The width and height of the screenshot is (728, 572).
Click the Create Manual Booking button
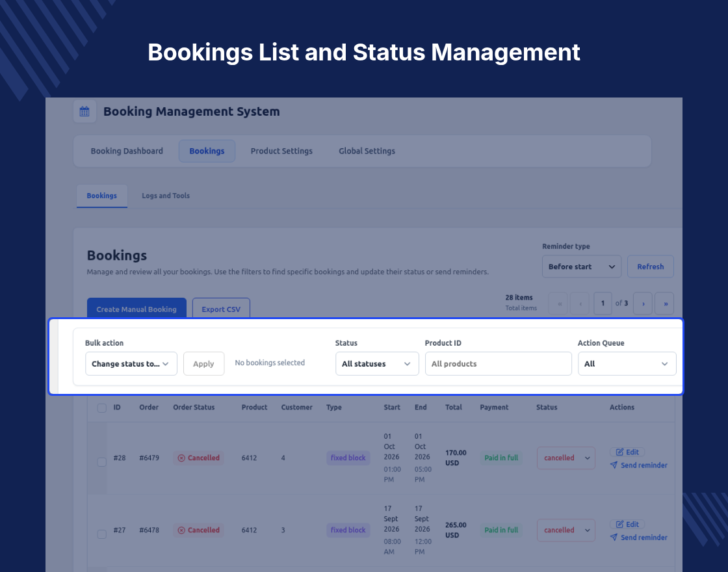[x=136, y=309]
